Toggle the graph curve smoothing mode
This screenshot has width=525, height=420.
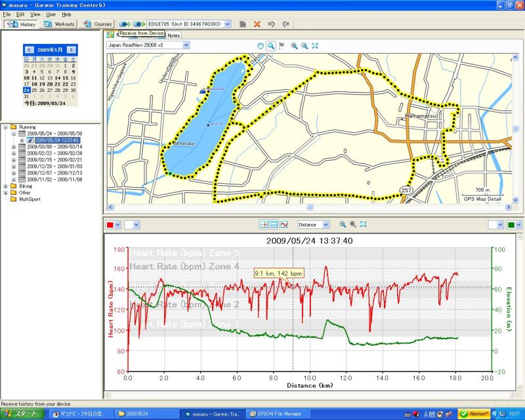[x=284, y=224]
